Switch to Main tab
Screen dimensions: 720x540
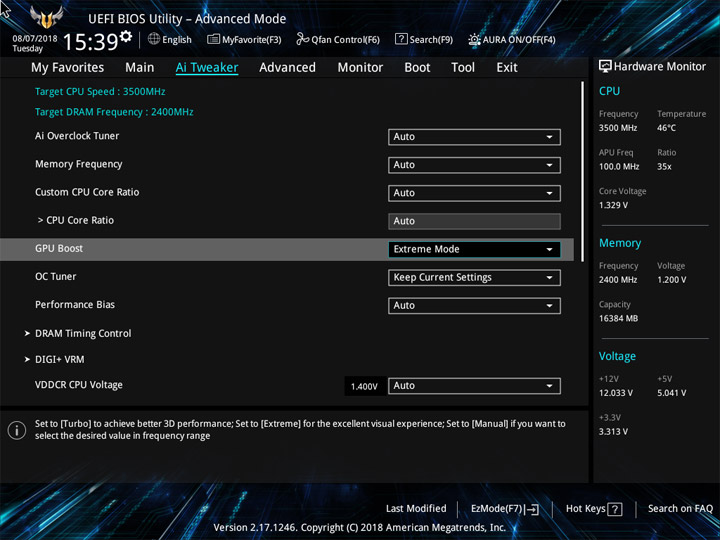pos(140,68)
